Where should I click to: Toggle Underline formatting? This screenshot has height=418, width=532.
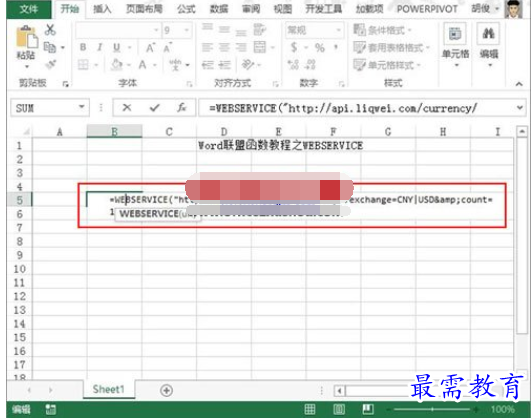pyautogui.click(x=117, y=48)
